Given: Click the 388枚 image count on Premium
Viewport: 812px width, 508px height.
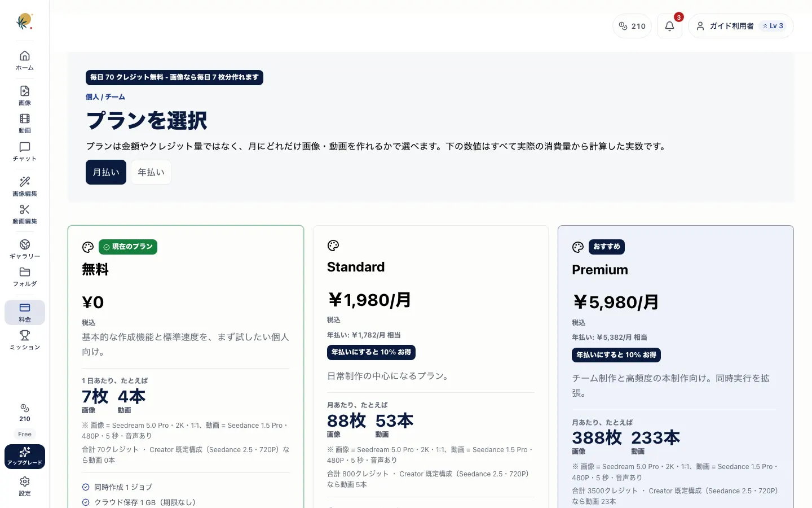Looking at the screenshot, I should [x=597, y=438].
